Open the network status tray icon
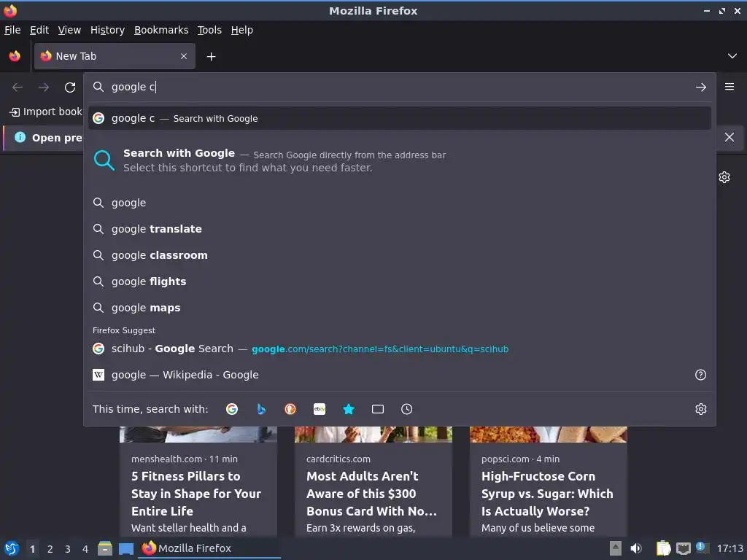Viewport: 747px width, 560px height. pyautogui.click(x=684, y=548)
